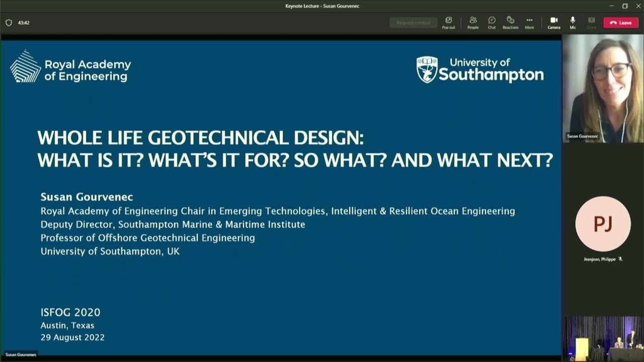Click the Royal Academy of Engineering logo
The image size is (644, 362).
point(70,66)
